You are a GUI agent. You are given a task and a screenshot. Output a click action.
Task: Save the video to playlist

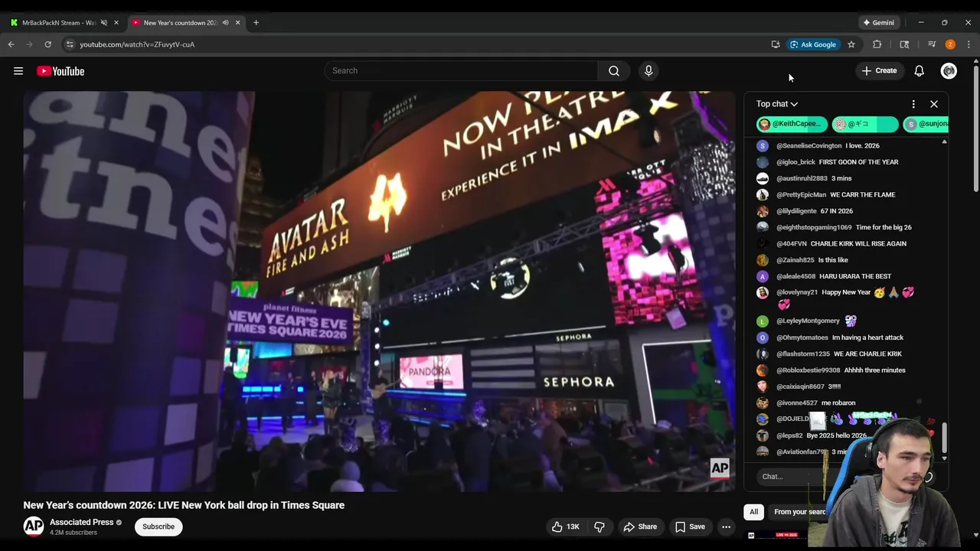click(689, 527)
